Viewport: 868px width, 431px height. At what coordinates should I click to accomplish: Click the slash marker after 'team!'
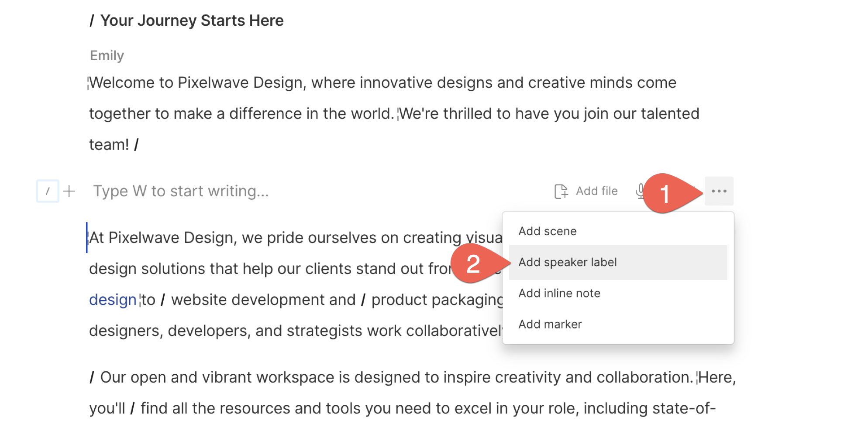tap(136, 144)
